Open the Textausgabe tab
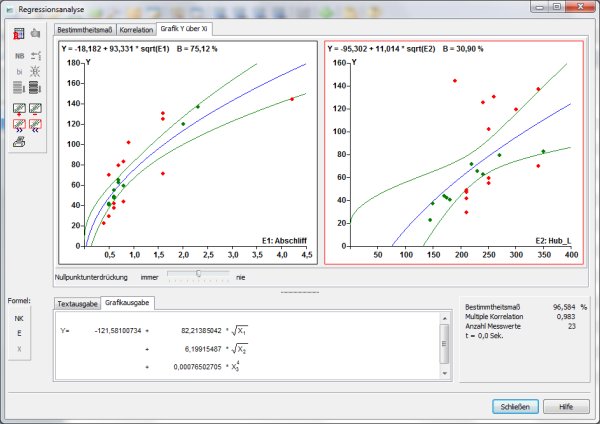Screen dimensions: 600x424 (x=77, y=304)
